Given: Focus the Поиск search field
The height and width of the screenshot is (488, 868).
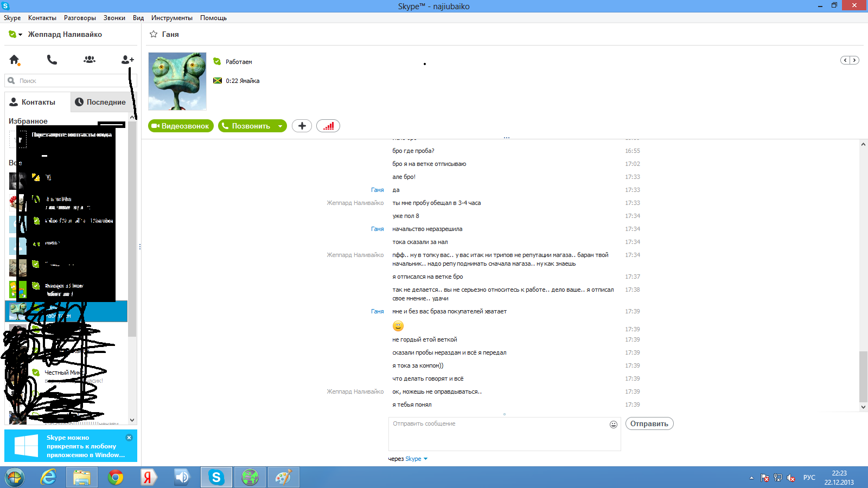Looking at the screenshot, I should tap(71, 81).
